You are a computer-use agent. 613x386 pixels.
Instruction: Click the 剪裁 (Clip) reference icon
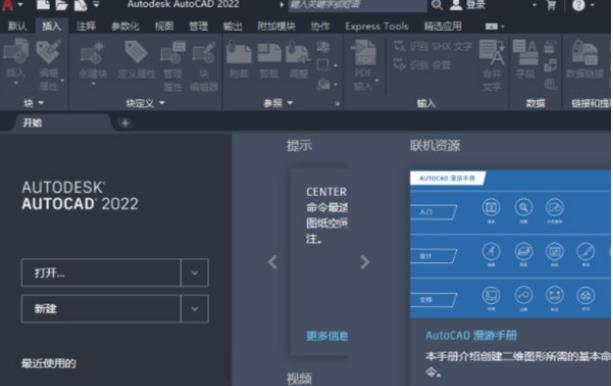pos(269,53)
